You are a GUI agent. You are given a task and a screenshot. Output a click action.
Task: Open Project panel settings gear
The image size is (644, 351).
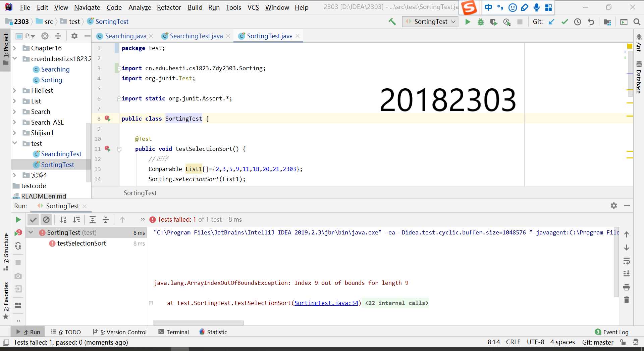74,36
